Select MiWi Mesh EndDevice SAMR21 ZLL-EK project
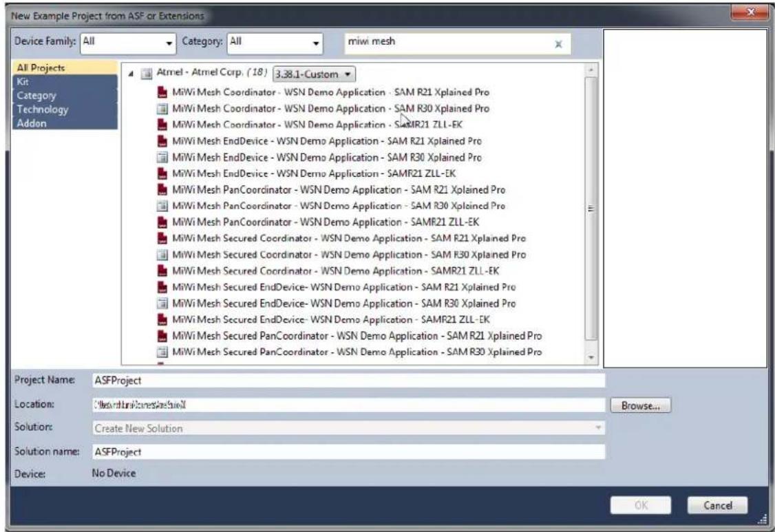Screen dimensions: 775x532 (314, 173)
